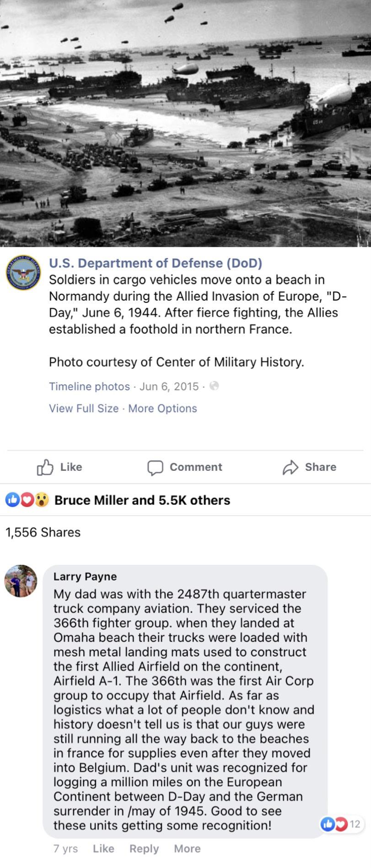Viewport: 371px width, 868px height.
Task: Tap the thumbs-up Like icon
Action: point(45,467)
